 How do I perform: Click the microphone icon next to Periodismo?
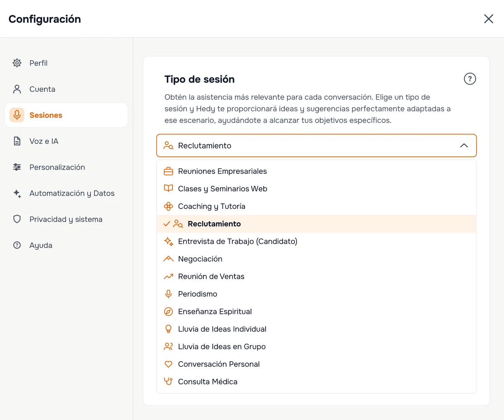pyautogui.click(x=168, y=294)
